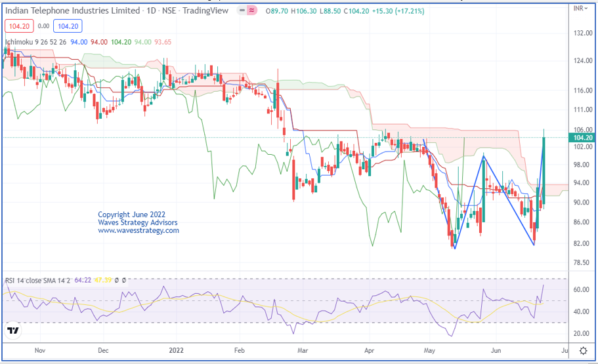This screenshot has width=598, height=364.
Task: Click the RSI axis 40.00 label
Action: click(x=582, y=312)
